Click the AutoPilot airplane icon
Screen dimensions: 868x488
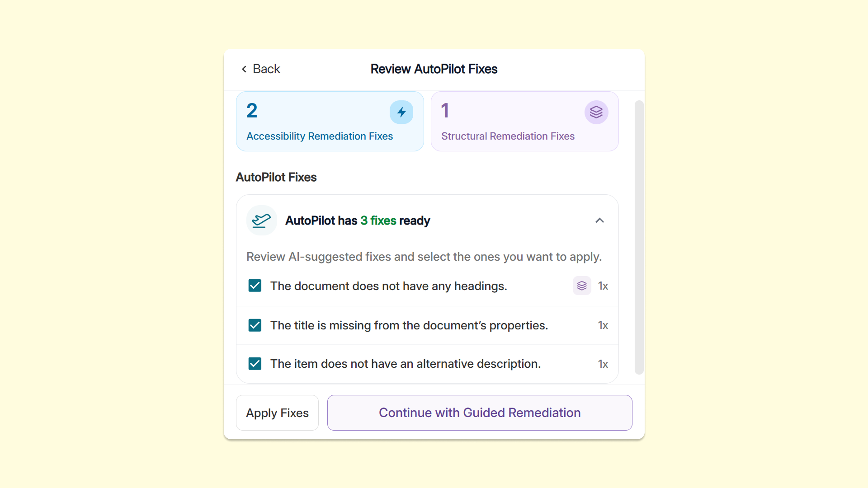pos(261,221)
